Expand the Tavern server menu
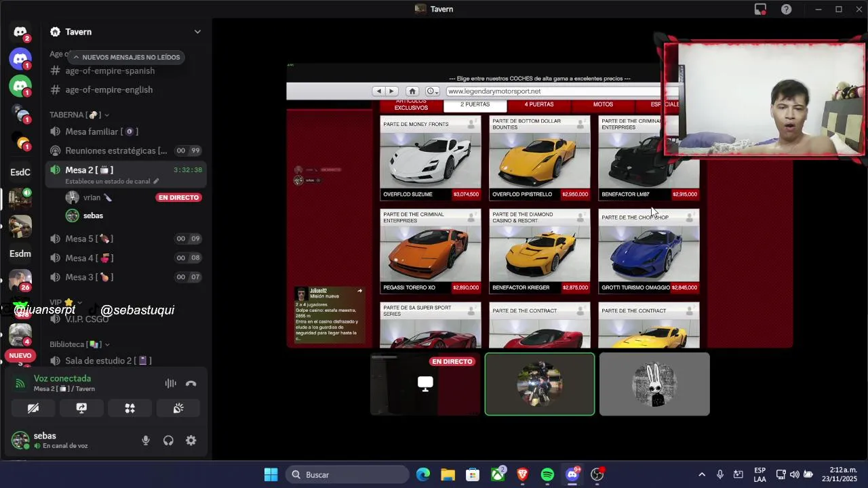The height and width of the screenshot is (488, 868). tap(197, 32)
